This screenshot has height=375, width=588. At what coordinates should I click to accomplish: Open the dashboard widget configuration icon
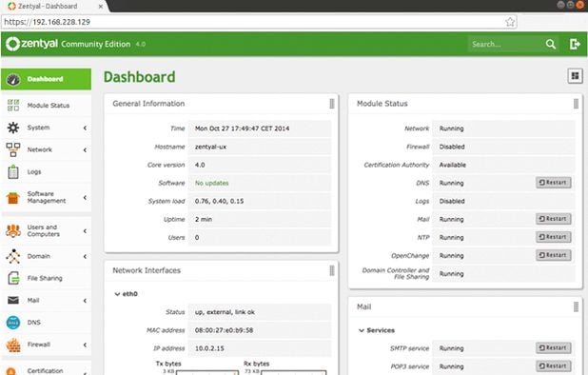pyautogui.click(x=575, y=76)
